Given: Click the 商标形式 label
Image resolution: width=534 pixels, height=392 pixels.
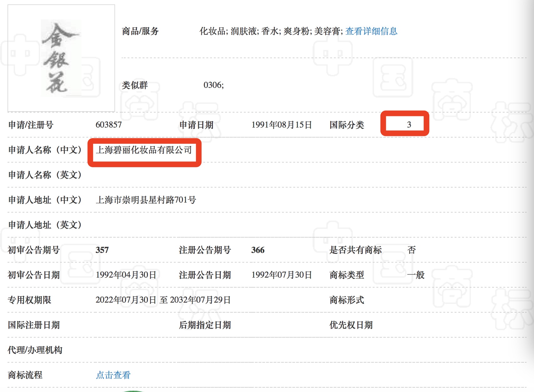Looking at the screenshot, I should [347, 300].
